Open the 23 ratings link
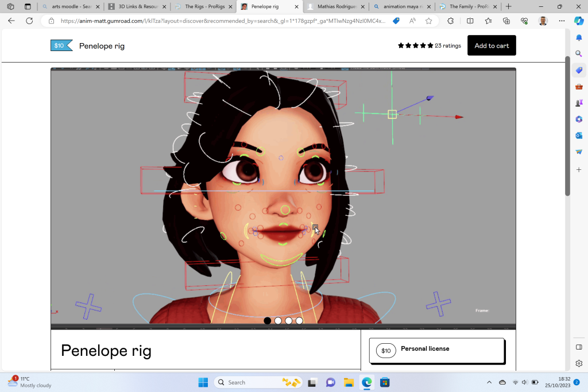The width and height of the screenshot is (588, 392). point(448,46)
